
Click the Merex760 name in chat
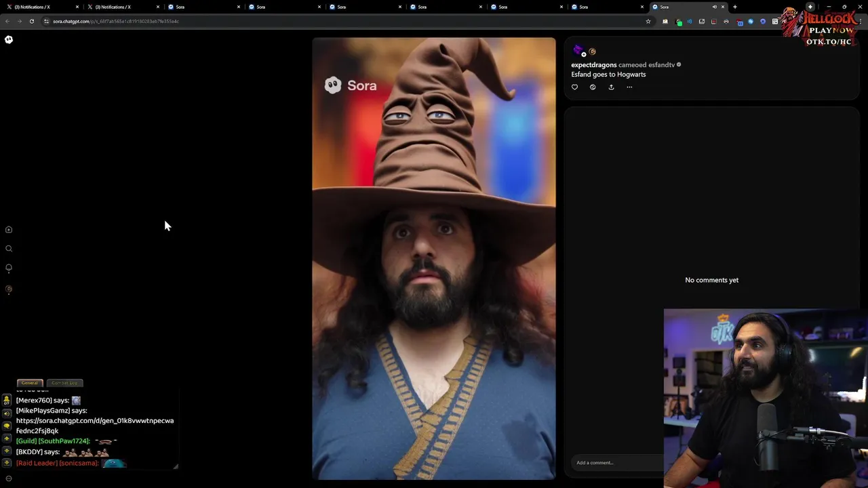33,401
